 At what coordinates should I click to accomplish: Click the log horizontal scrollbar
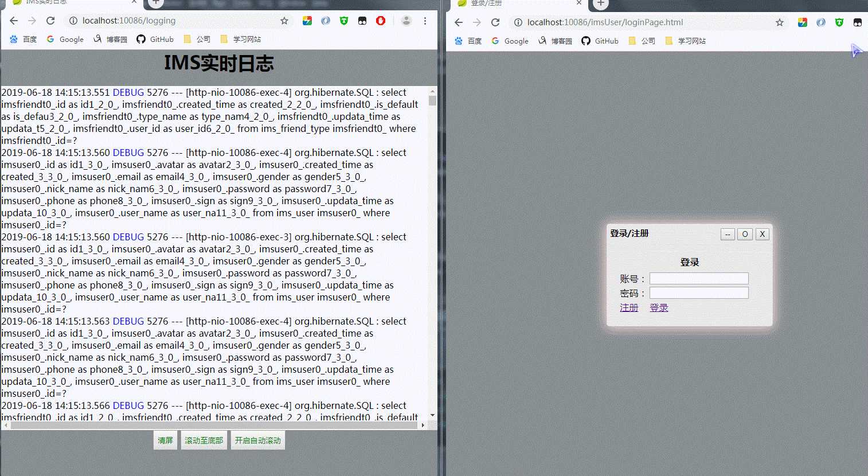click(214, 426)
